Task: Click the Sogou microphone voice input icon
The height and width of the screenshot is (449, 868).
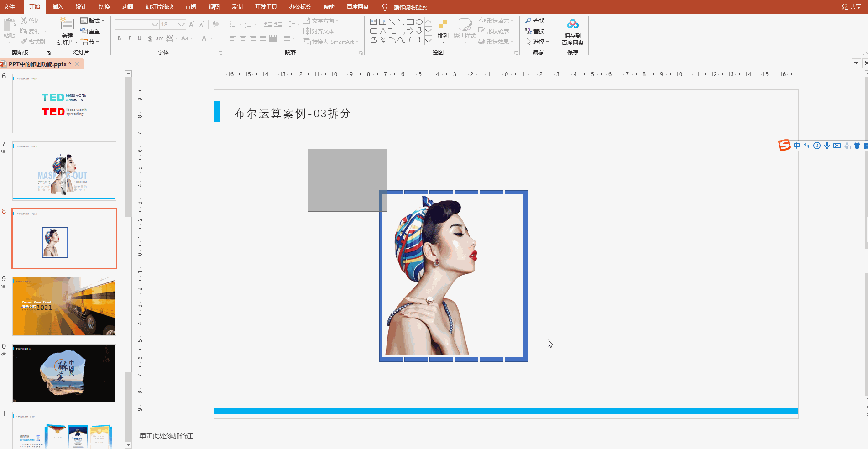Action: tap(826, 146)
